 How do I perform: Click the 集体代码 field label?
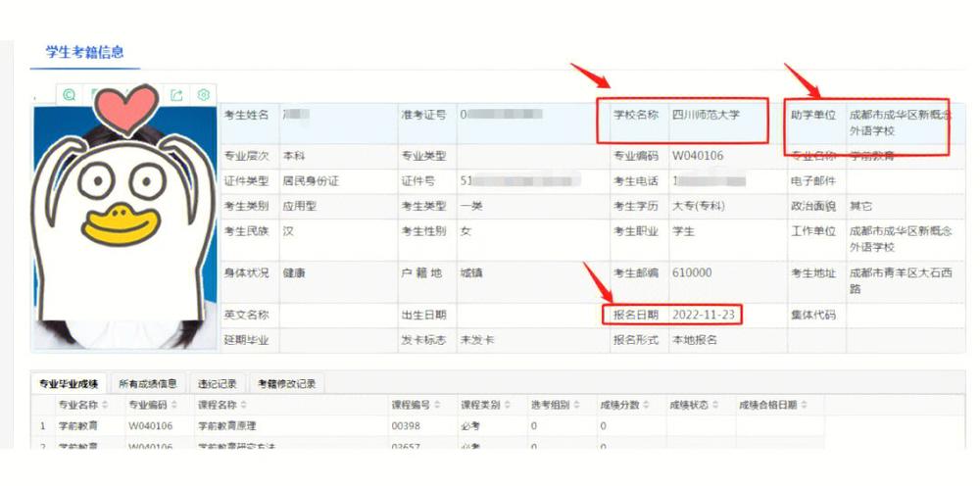click(813, 315)
